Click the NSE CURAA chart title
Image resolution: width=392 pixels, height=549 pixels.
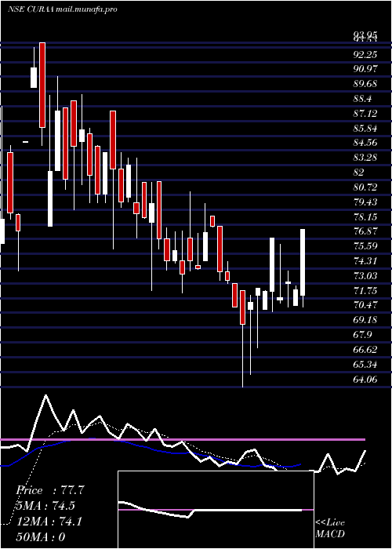click(x=62, y=9)
